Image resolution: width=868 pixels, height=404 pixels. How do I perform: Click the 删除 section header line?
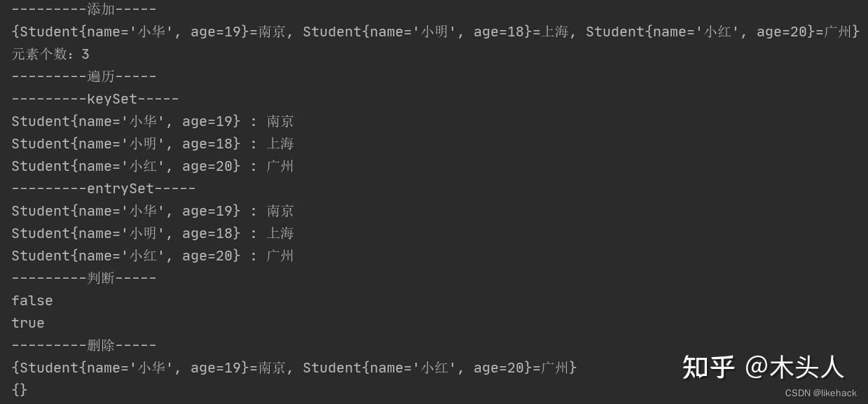[84, 345]
